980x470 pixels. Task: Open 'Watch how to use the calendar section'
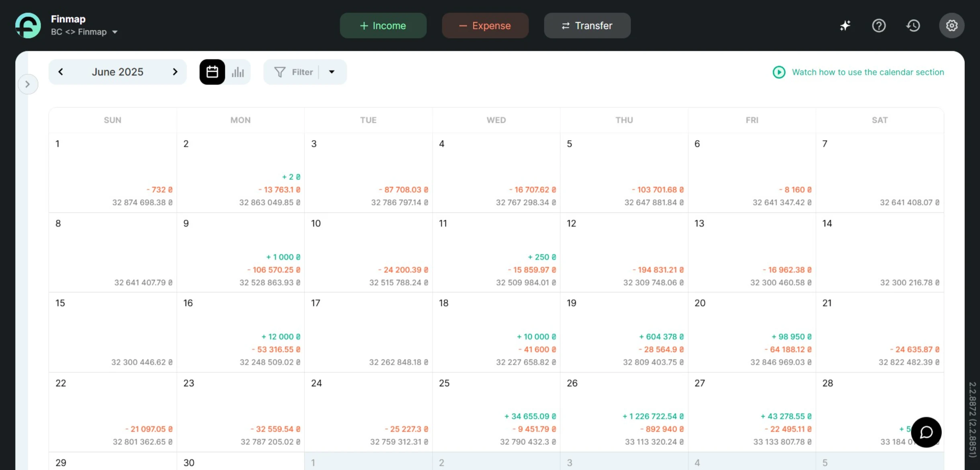[x=868, y=72]
